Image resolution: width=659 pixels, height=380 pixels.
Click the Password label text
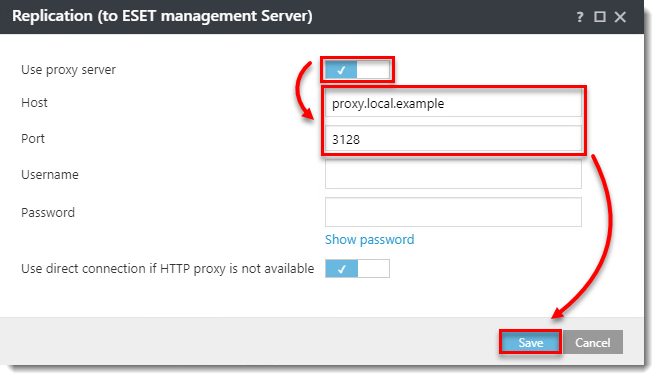[x=48, y=212]
